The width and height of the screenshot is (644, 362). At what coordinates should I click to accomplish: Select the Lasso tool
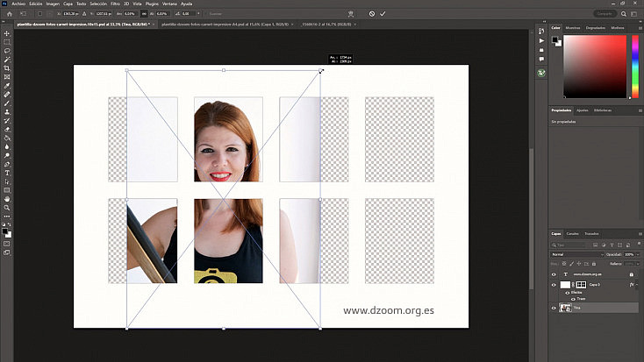pyautogui.click(x=7, y=51)
